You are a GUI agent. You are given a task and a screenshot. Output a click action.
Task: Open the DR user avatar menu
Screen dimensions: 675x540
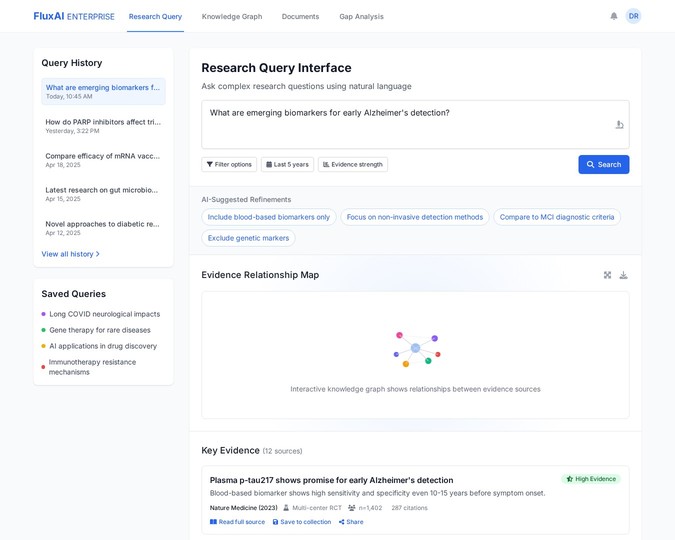click(633, 16)
